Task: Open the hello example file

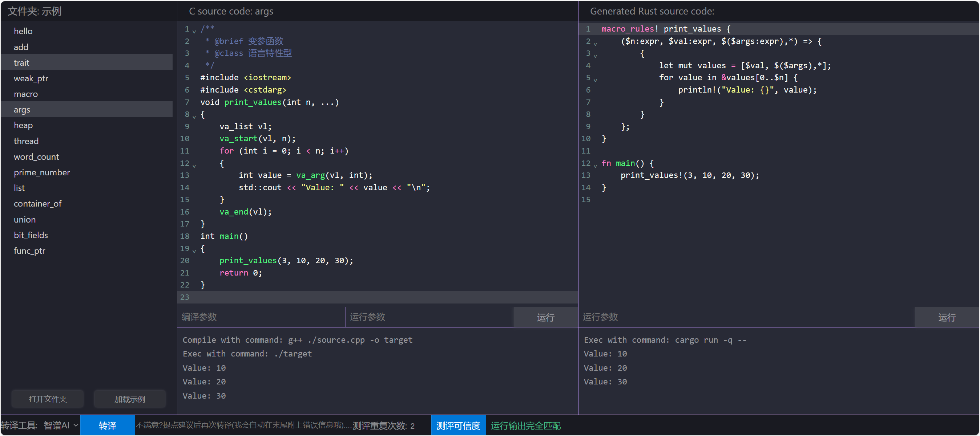Action: tap(87, 31)
